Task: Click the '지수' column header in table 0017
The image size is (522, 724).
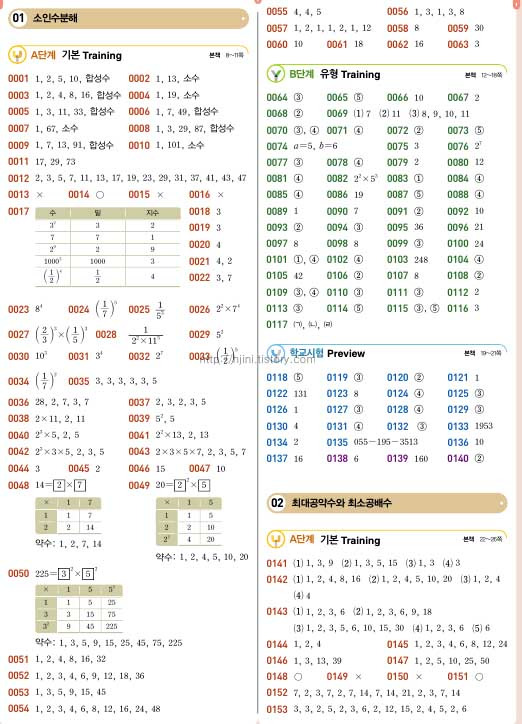Action: (152, 213)
